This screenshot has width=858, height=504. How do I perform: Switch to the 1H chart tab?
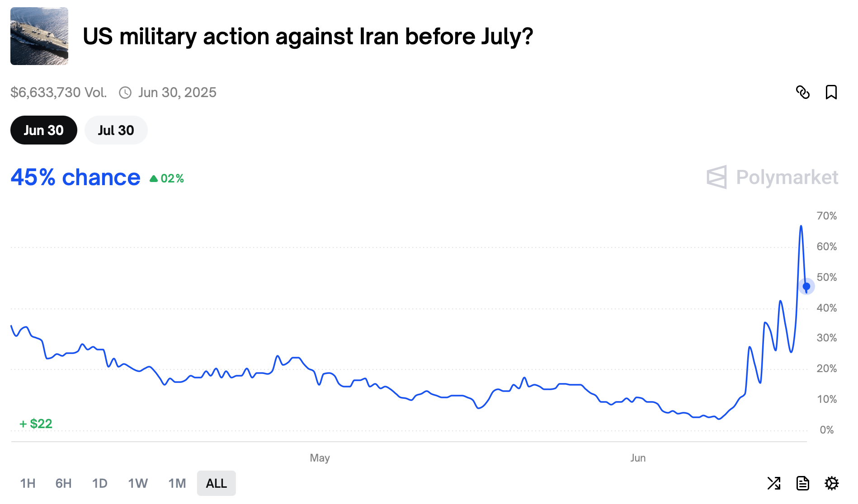click(27, 483)
